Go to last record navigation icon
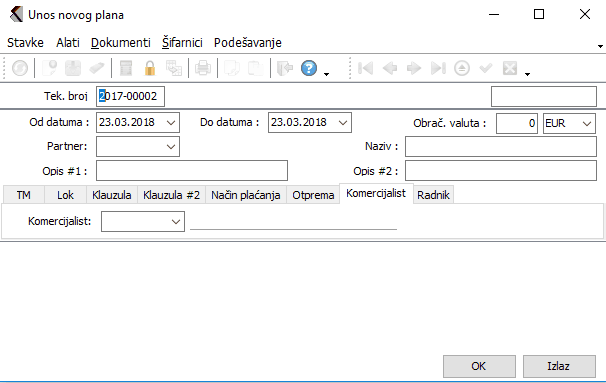Image resolution: width=606 pixels, height=383 pixels. click(x=438, y=68)
